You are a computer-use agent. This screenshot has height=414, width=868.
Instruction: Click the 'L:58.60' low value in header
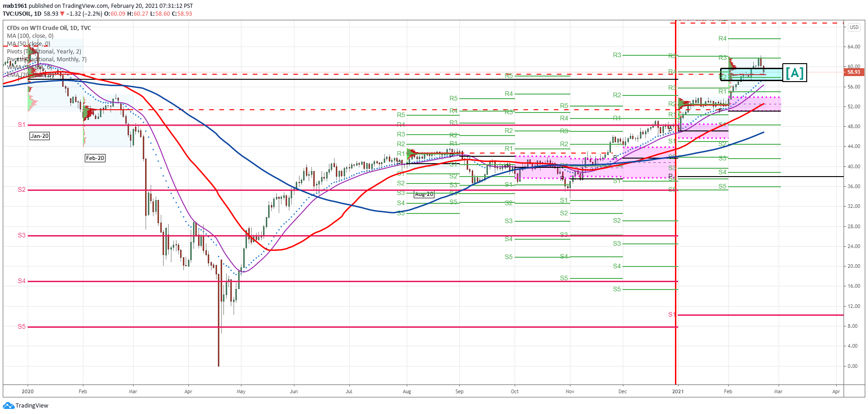(160, 14)
